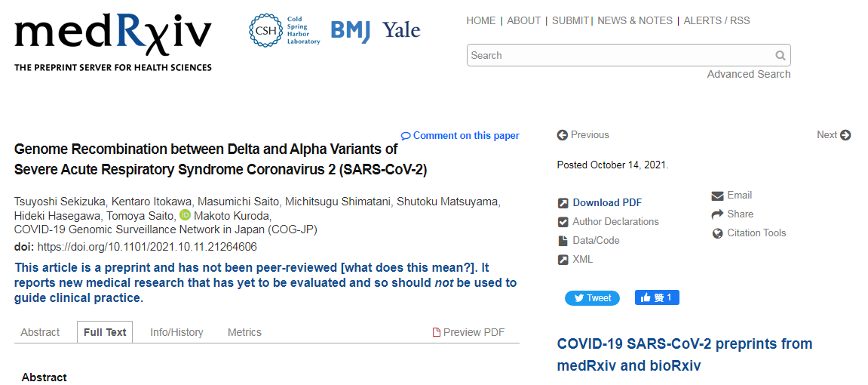Open the Download PDF link
The height and width of the screenshot is (385, 868).
(607, 203)
